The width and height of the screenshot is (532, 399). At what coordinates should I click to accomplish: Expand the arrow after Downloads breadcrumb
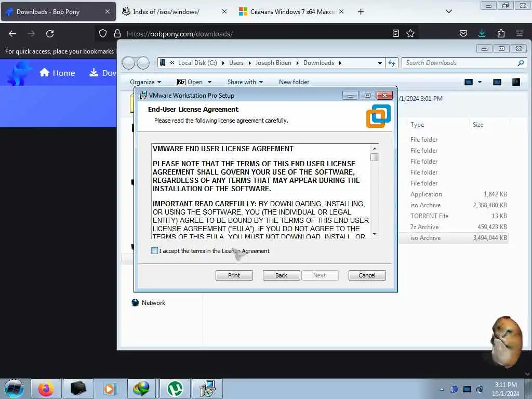pyautogui.click(x=340, y=63)
